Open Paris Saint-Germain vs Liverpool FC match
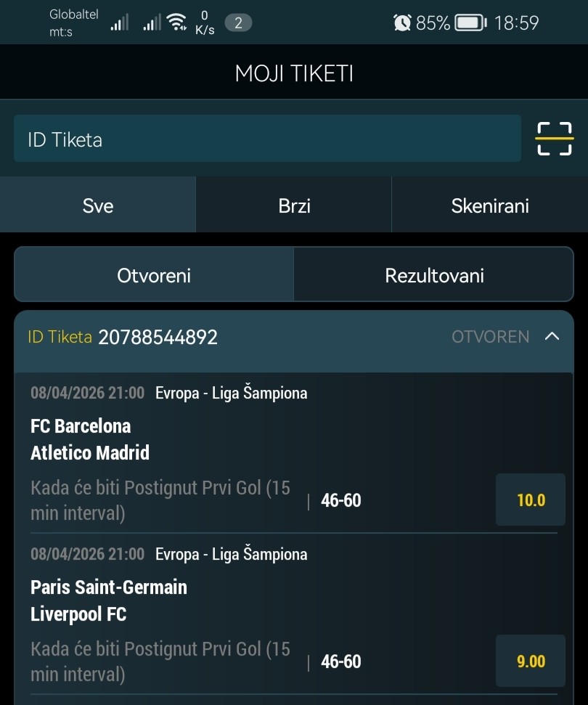The width and height of the screenshot is (588, 705). click(109, 600)
